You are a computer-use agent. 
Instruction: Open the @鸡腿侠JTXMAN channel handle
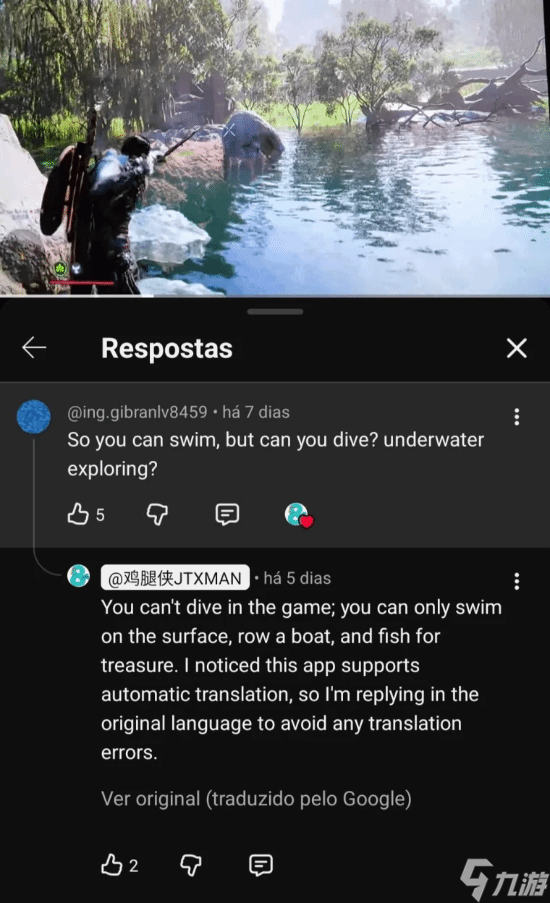point(175,577)
